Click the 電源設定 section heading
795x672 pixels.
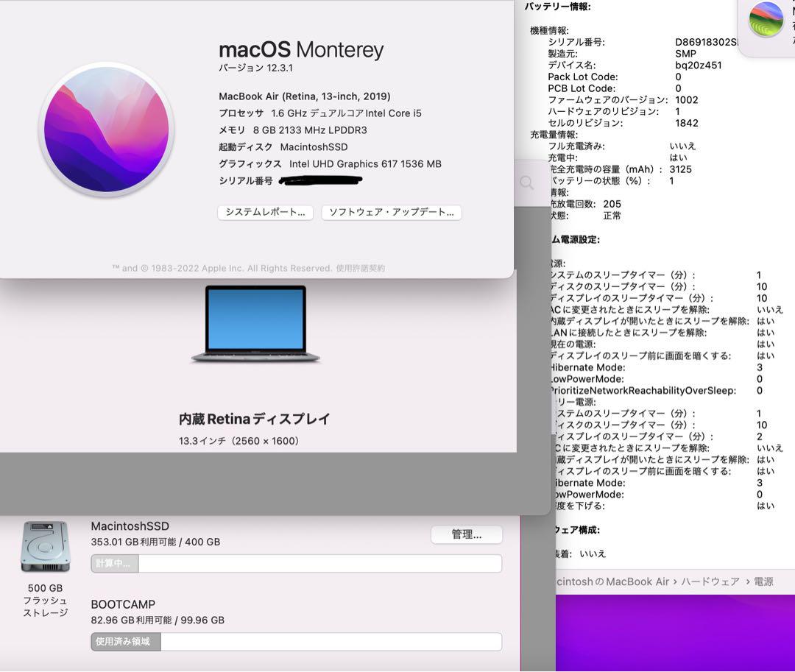[576, 239]
